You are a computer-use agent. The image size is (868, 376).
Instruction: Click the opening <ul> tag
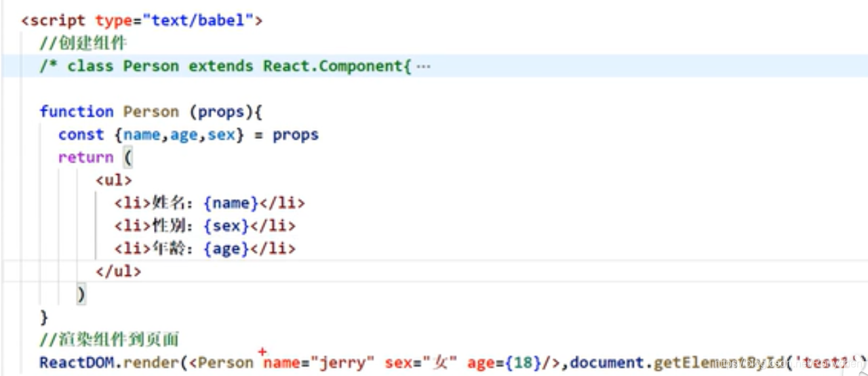coord(114,181)
